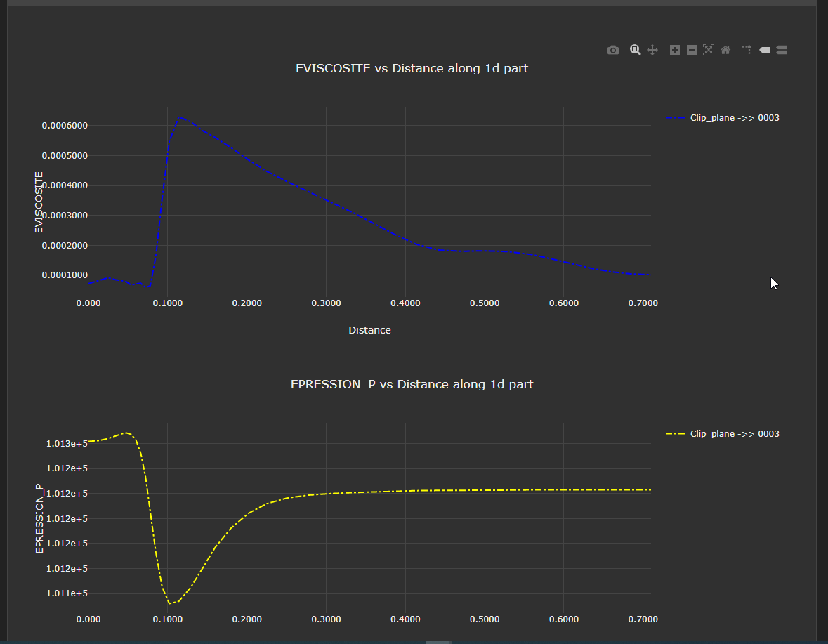Reset axes with the home icon
Screen dimensions: 828x644
click(x=725, y=50)
